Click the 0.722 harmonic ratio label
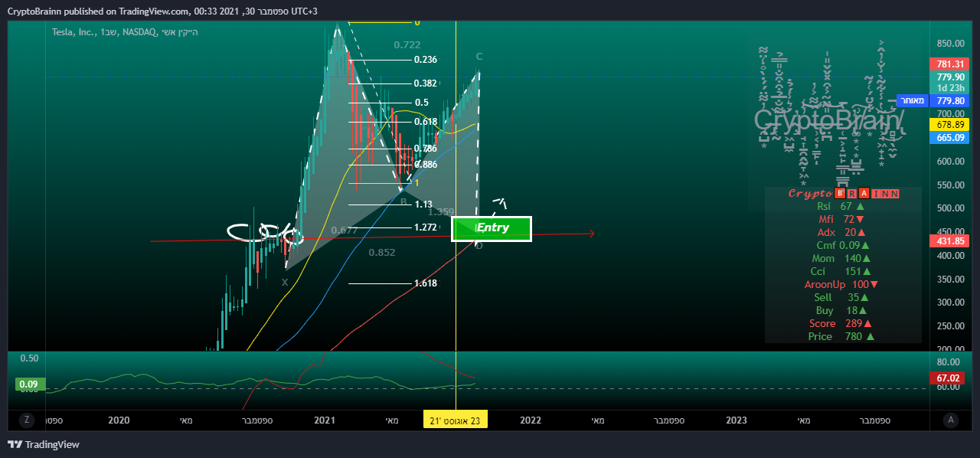 pyautogui.click(x=407, y=45)
